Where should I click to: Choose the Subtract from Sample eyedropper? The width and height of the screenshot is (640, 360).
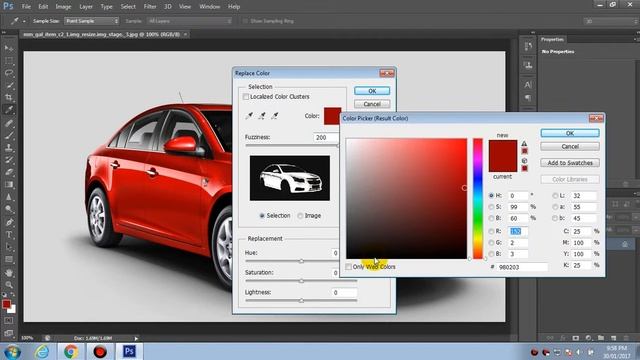pos(275,116)
